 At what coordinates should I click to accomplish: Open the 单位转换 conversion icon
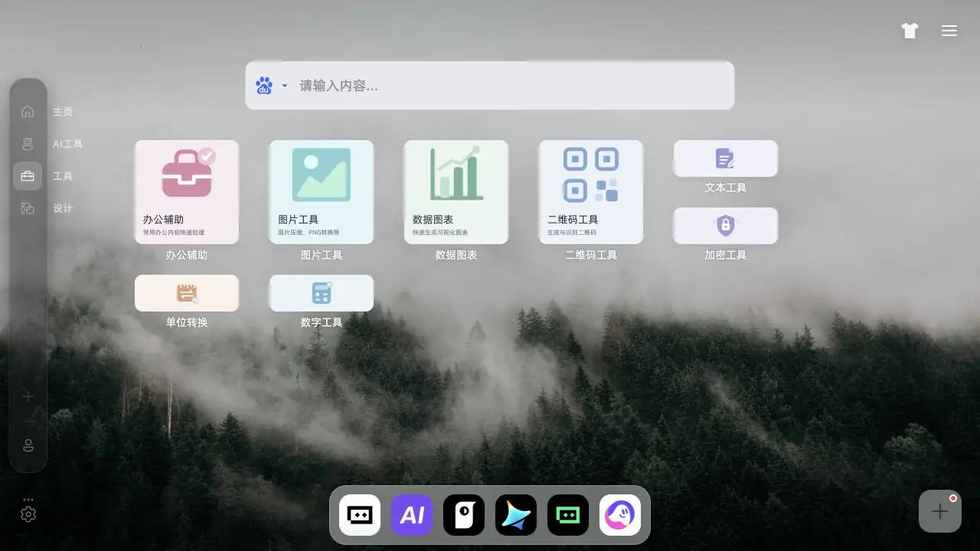coord(187,293)
